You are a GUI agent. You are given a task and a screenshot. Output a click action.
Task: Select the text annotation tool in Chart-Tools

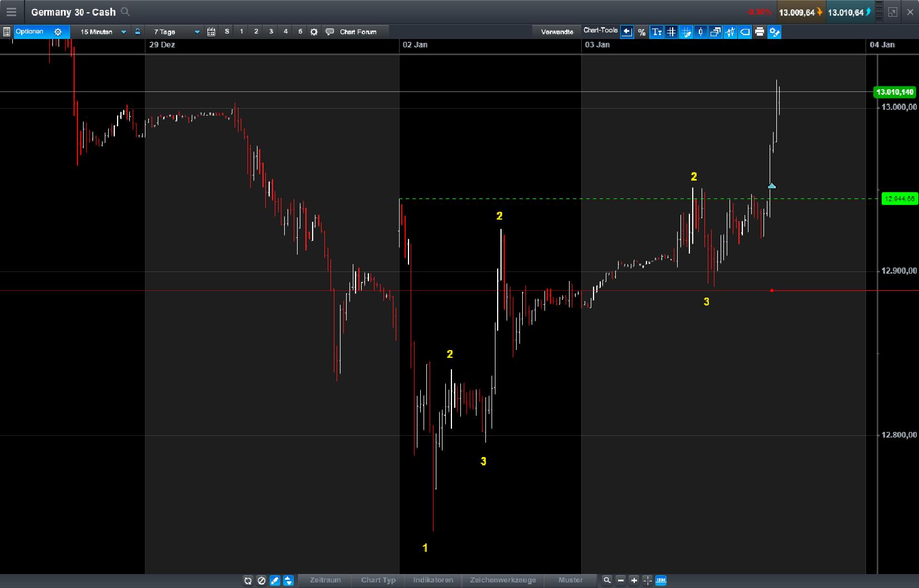tap(657, 32)
